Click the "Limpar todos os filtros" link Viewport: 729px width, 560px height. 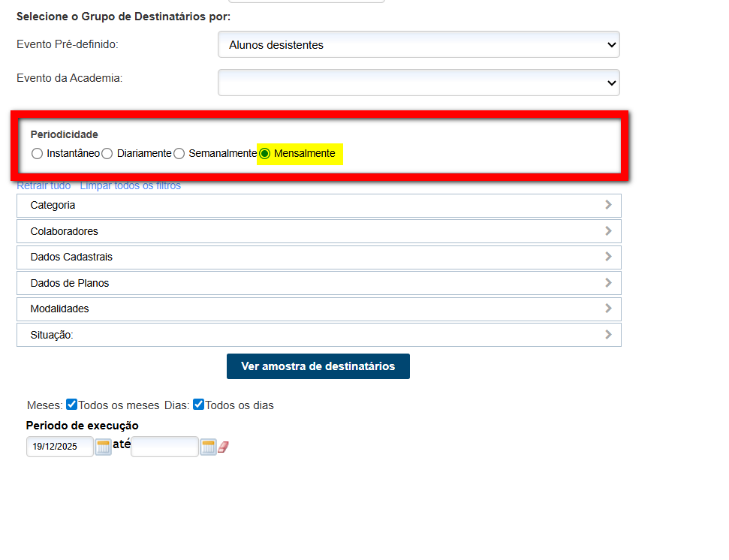coord(130,185)
